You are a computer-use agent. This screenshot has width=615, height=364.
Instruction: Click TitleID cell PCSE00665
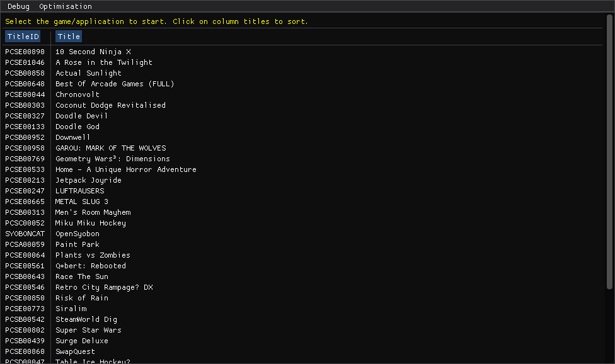coord(25,202)
